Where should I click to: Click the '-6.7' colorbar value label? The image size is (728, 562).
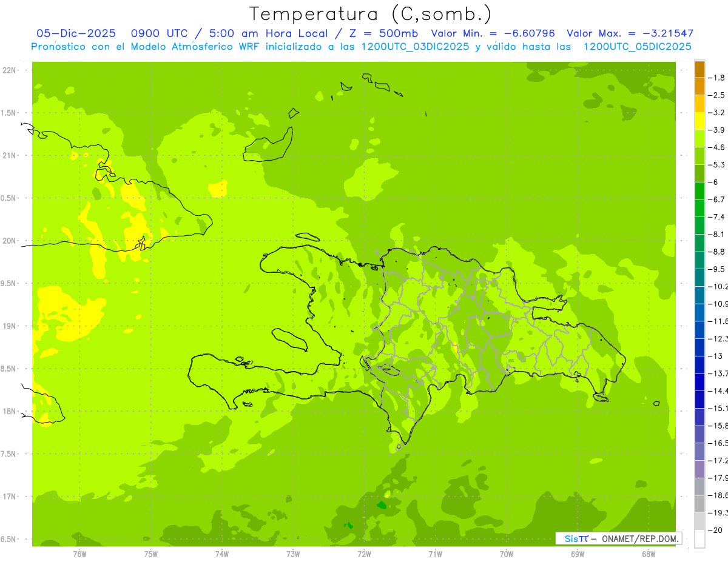coord(717,199)
